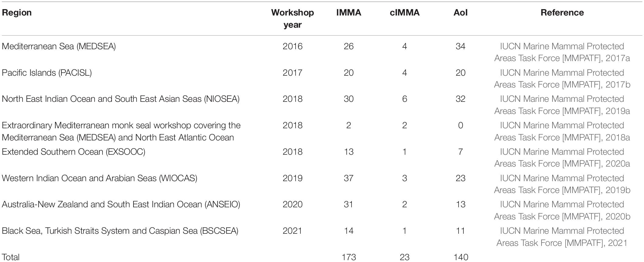This screenshot has width=644, height=262.
Task: Click the Pacific Islands (PACISL) row label
Action: coord(47,73)
